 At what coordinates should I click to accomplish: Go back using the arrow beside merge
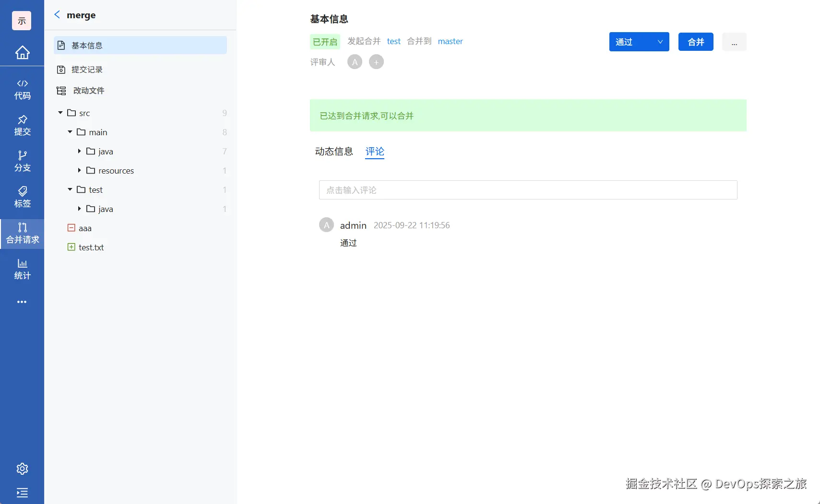[57, 15]
